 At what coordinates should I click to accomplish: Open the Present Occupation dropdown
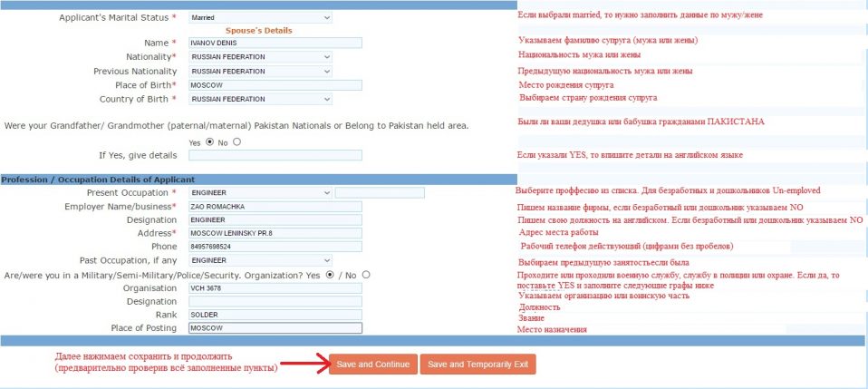(260, 193)
